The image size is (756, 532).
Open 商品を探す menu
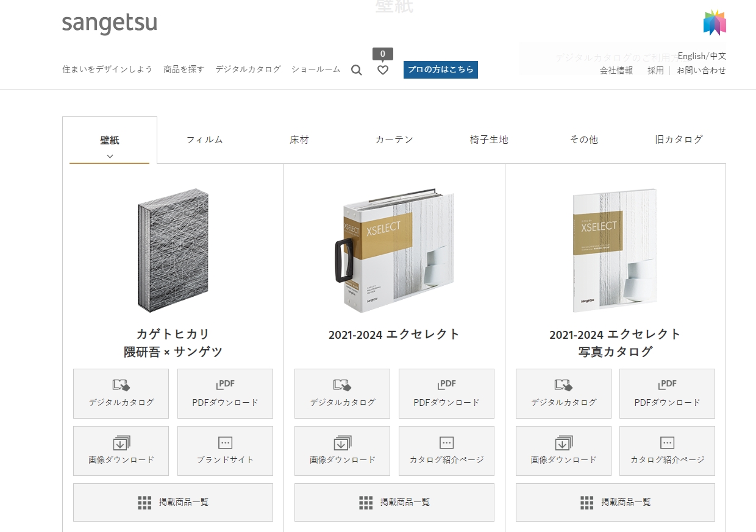(184, 69)
